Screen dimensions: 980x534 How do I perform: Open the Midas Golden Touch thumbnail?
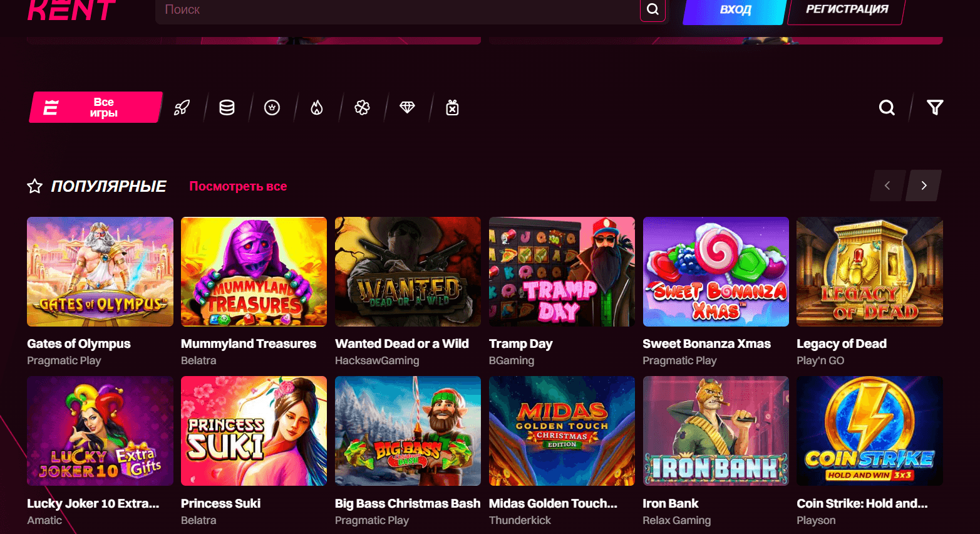(562, 431)
